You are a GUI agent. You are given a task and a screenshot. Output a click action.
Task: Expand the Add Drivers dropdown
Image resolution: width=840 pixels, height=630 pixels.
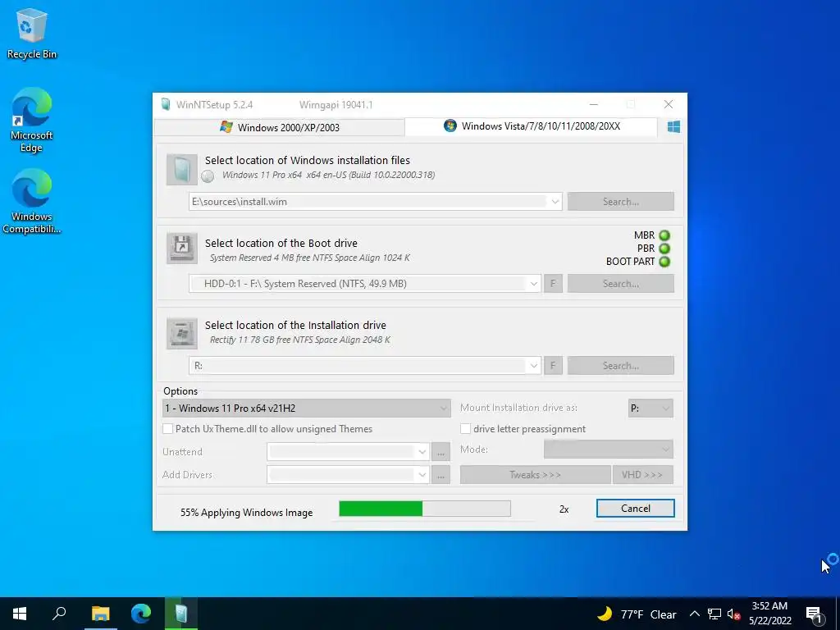[x=422, y=475]
